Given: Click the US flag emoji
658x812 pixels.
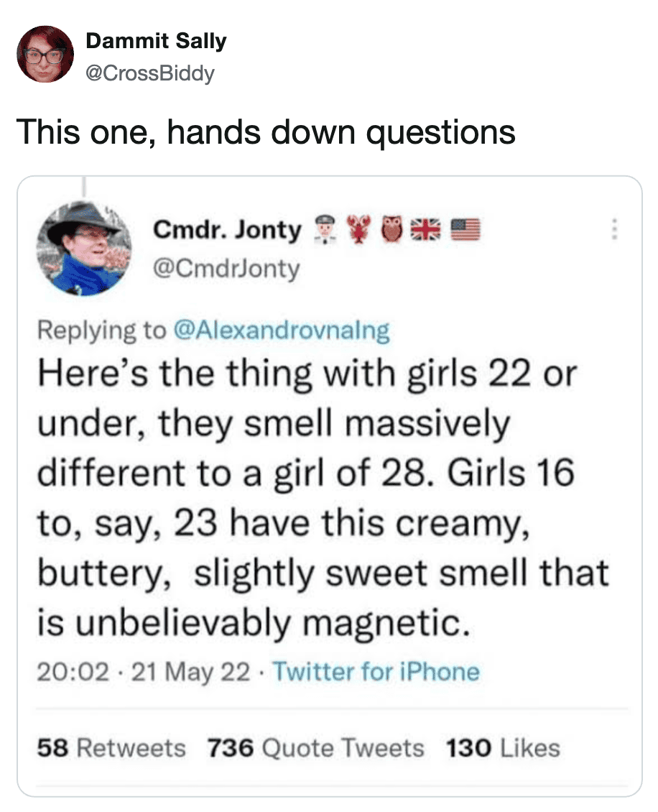Looking at the screenshot, I should [x=463, y=230].
